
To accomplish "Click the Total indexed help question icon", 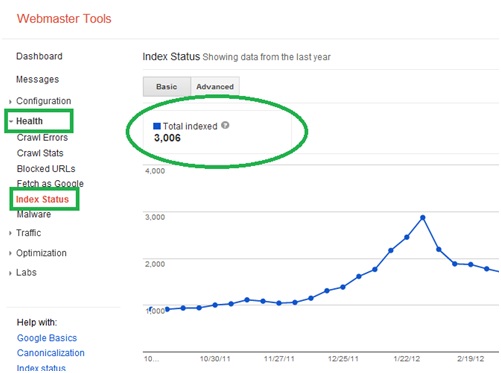I will click(225, 125).
